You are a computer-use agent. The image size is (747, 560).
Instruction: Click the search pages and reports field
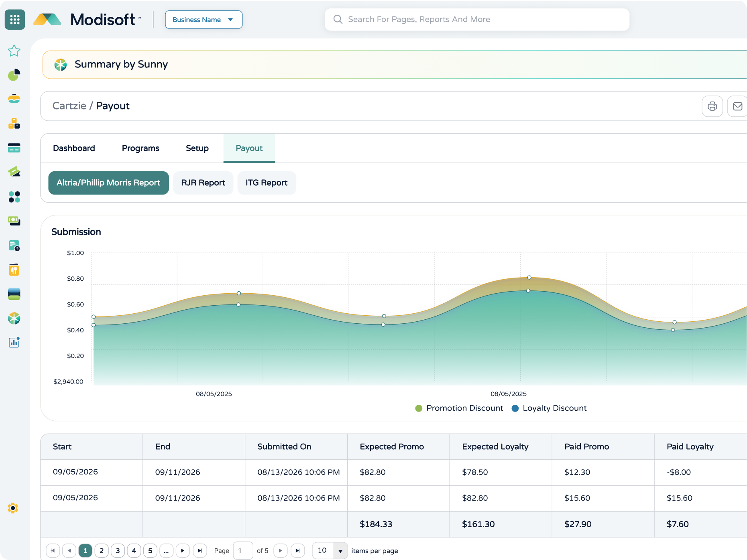[x=477, y=20]
